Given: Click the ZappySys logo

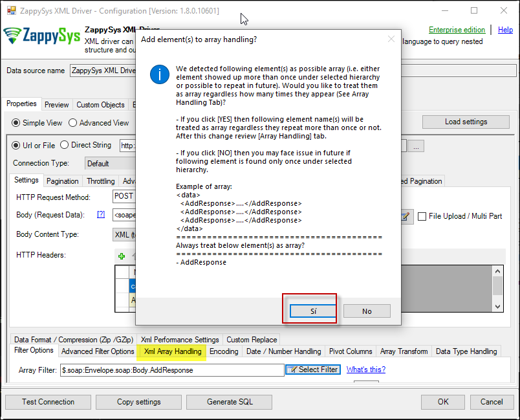Looking at the screenshot, I should [x=41, y=36].
